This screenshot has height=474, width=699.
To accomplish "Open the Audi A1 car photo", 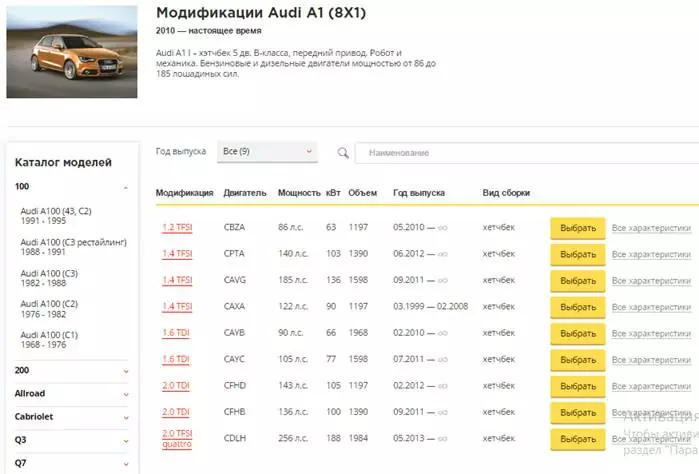I will 72,52.
